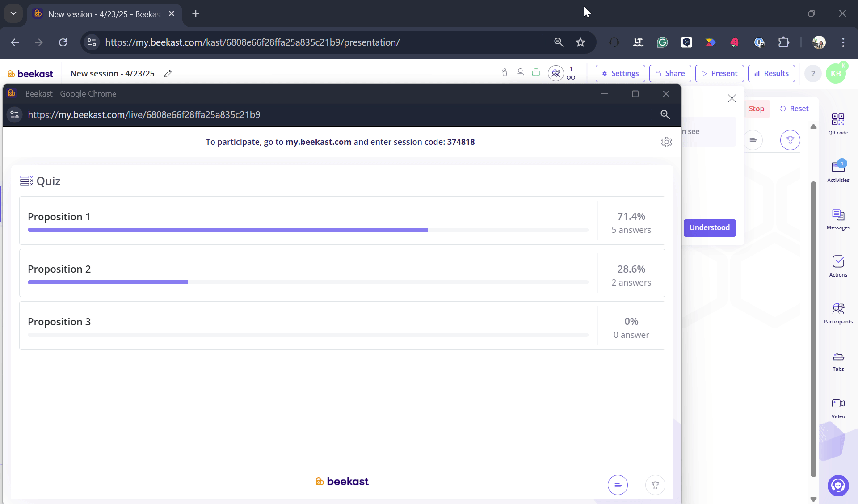Image resolution: width=858 pixels, height=504 pixels.
Task: Click the "71.4%" result text
Action: tap(631, 216)
